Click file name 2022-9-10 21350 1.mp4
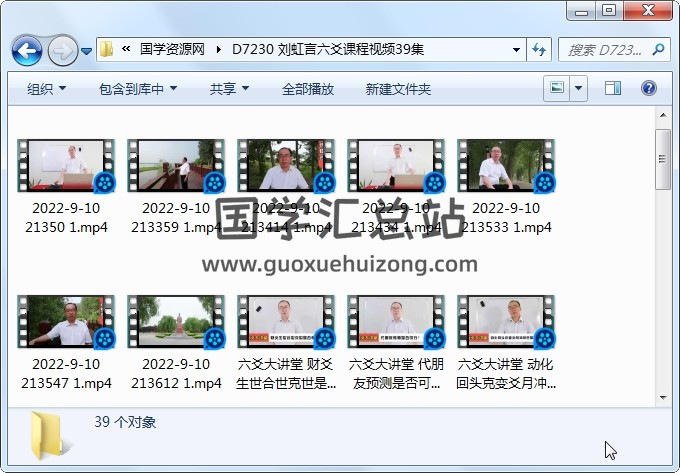Image resolution: width=680 pixels, height=473 pixels. 66,218
